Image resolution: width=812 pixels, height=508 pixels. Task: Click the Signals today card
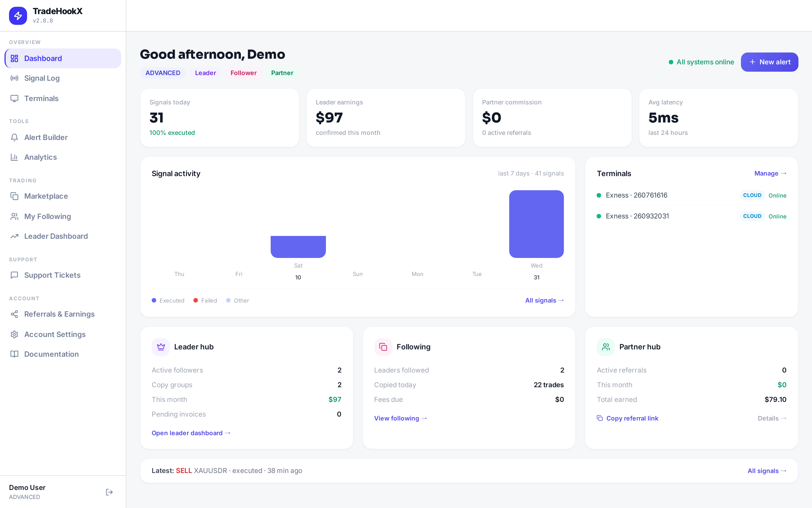coord(219,118)
